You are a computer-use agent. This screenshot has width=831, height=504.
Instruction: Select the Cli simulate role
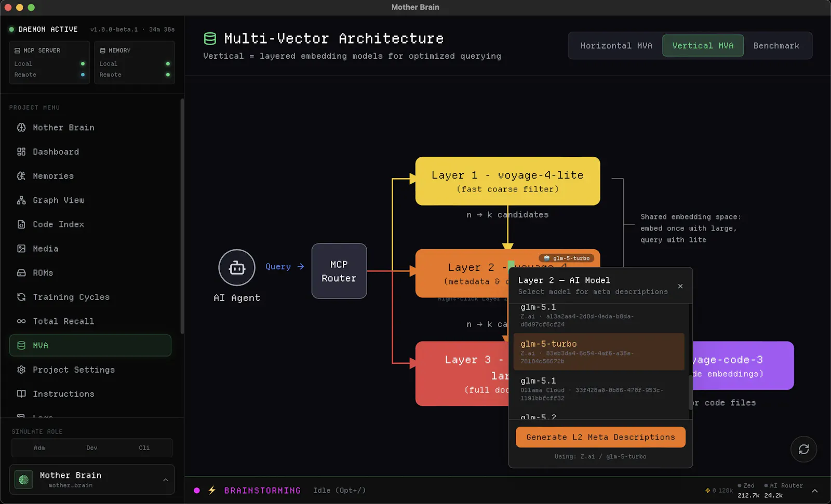[x=144, y=448]
